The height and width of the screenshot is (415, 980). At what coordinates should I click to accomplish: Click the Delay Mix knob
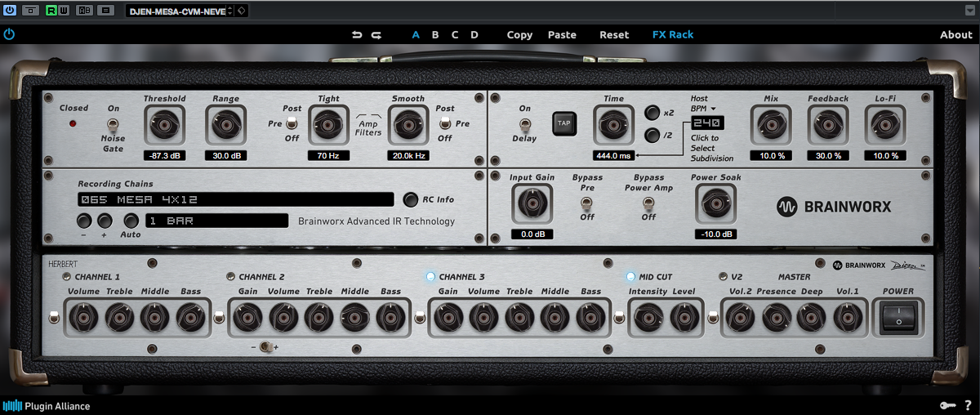[x=770, y=126]
